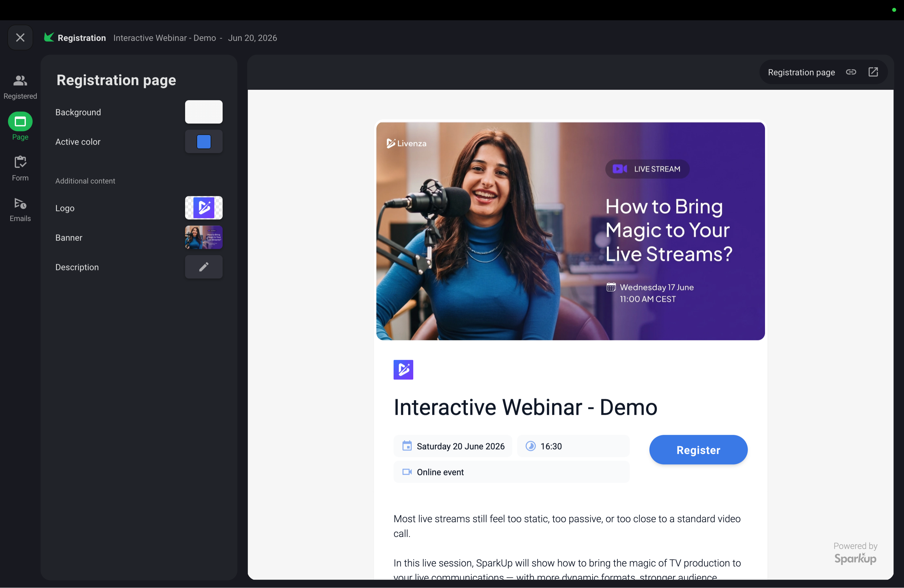Click the Registration page label top right
Viewport: 904px width, 588px height.
(x=801, y=72)
